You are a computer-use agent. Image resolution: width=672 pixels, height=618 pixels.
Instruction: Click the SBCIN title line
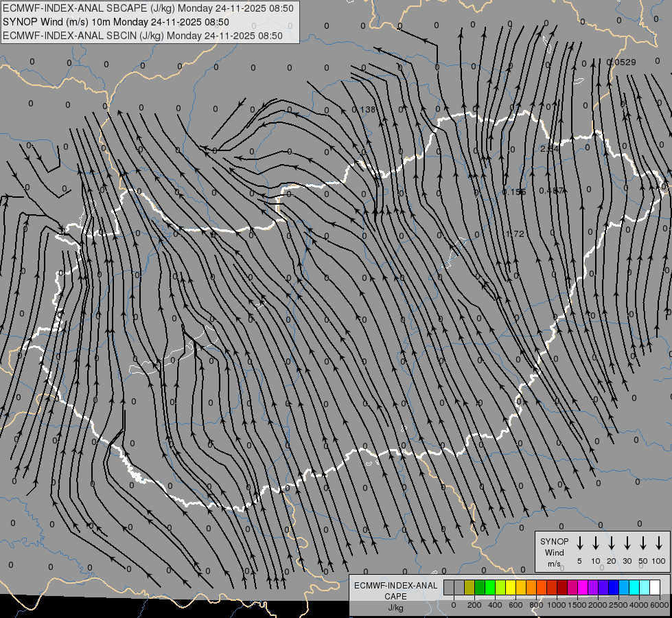143,36
